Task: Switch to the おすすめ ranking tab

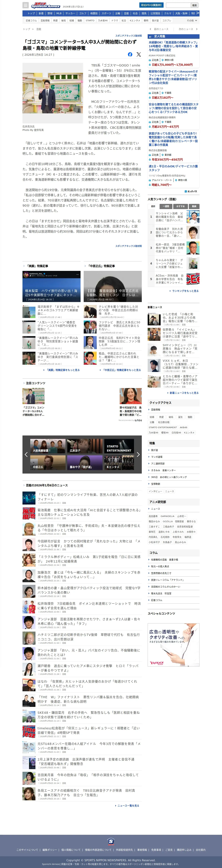Action: click(180, 206)
